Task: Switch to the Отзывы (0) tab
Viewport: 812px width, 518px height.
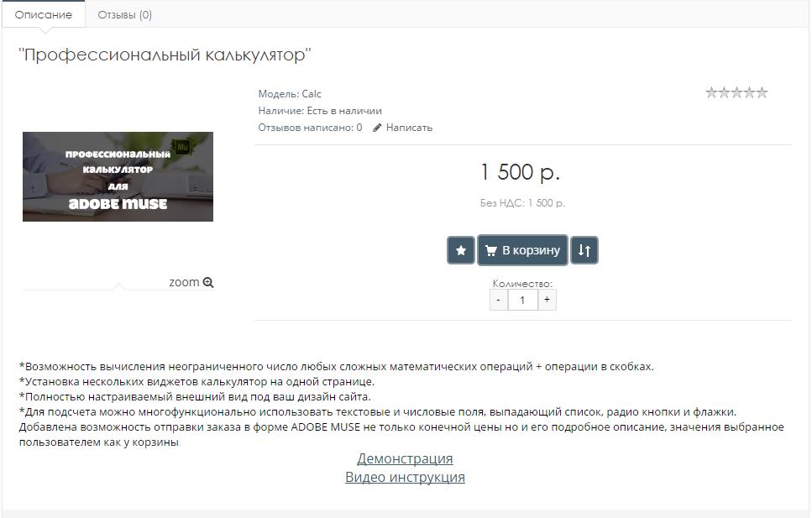Action: click(x=125, y=14)
